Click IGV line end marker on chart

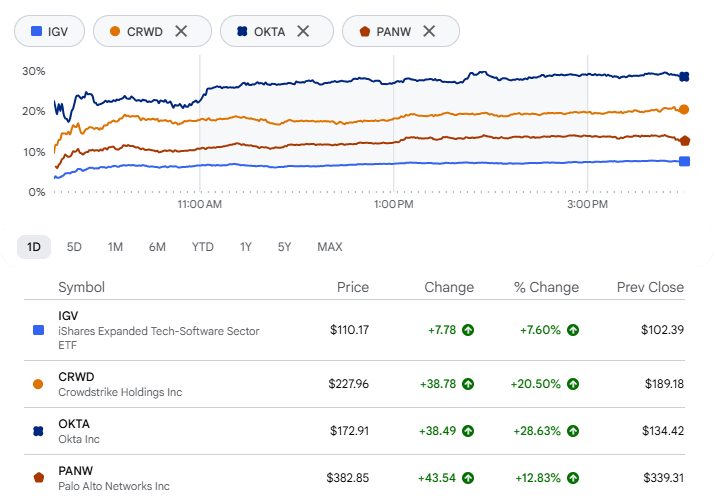(x=684, y=161)
